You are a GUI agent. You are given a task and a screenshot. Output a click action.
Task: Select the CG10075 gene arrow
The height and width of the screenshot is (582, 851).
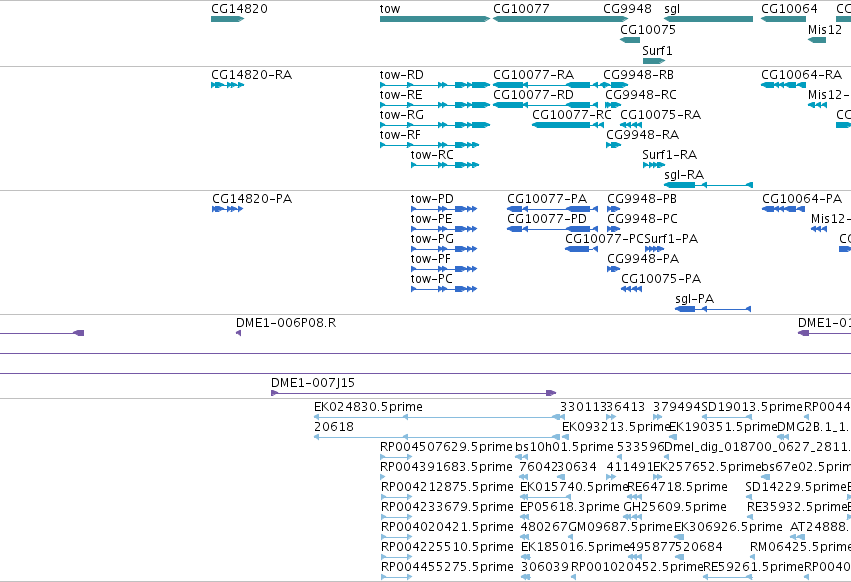point(630,40)
